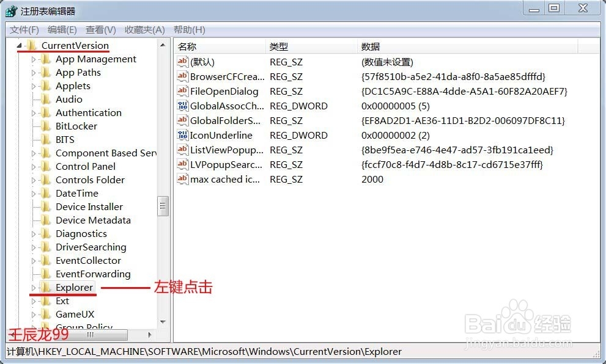Image resolution: width=606 pixels, height=364 pixels.
Task: Click the status bar registry path
Action: 204,352
